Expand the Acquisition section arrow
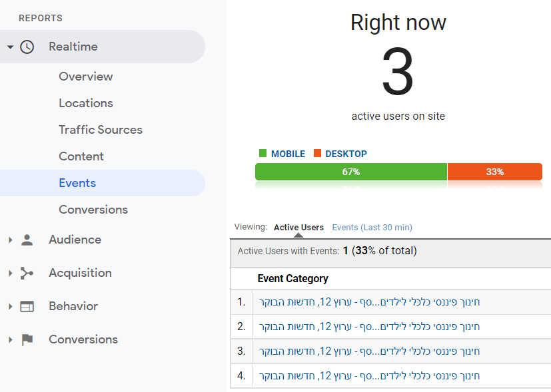The image size is (551, 392). tap(10, 273)
